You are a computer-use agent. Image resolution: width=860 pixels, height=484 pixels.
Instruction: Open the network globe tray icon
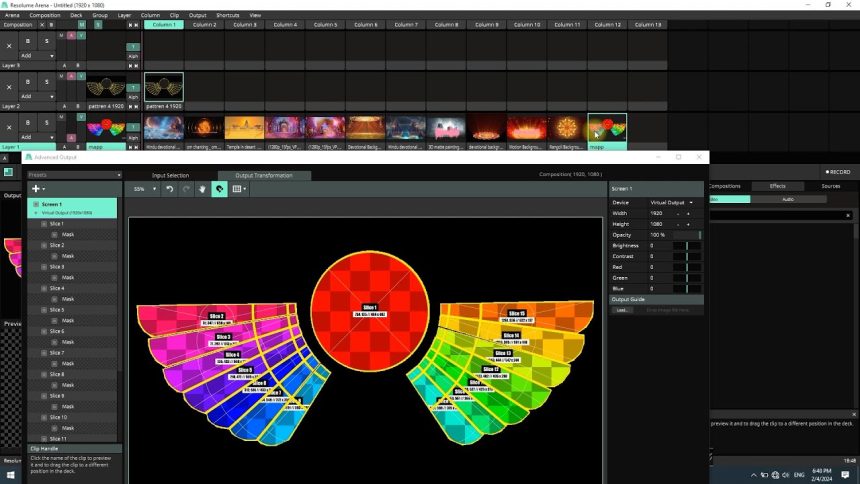(775, 475)
